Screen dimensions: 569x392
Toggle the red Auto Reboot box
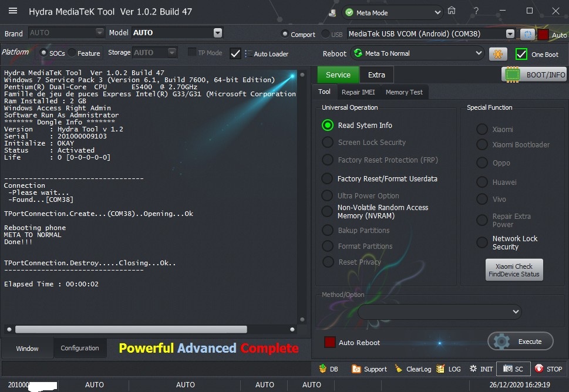(330, 342)
